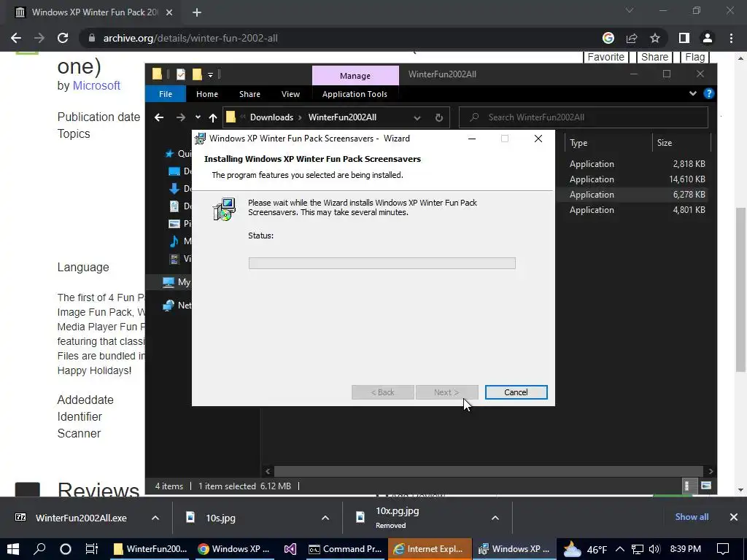
Task: Click the Share button on archive.org
Action: pyautogui.click(x=654, y=57)
